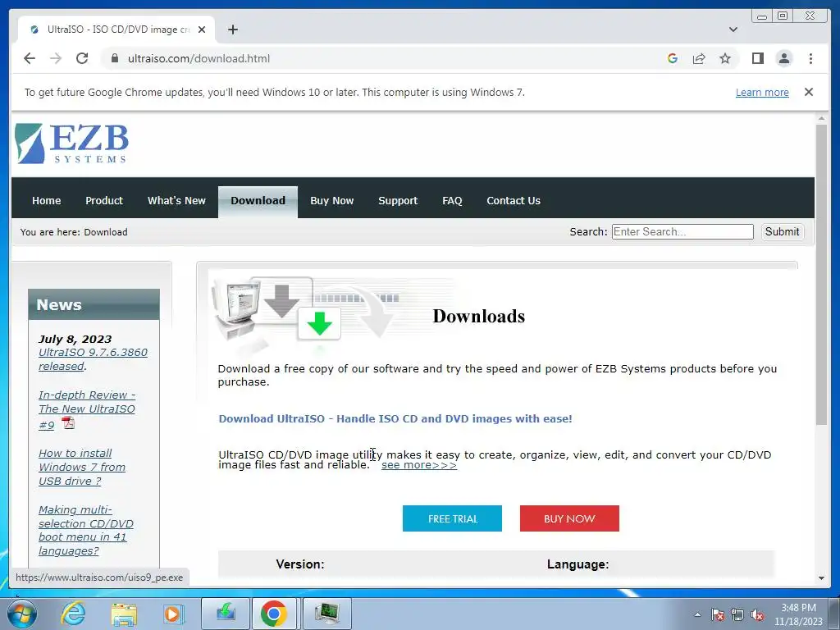Open the Home menu item
Image resolution: width=840 pixels, height=630 pixels.
pyautogui.click(x=46, y=200)
